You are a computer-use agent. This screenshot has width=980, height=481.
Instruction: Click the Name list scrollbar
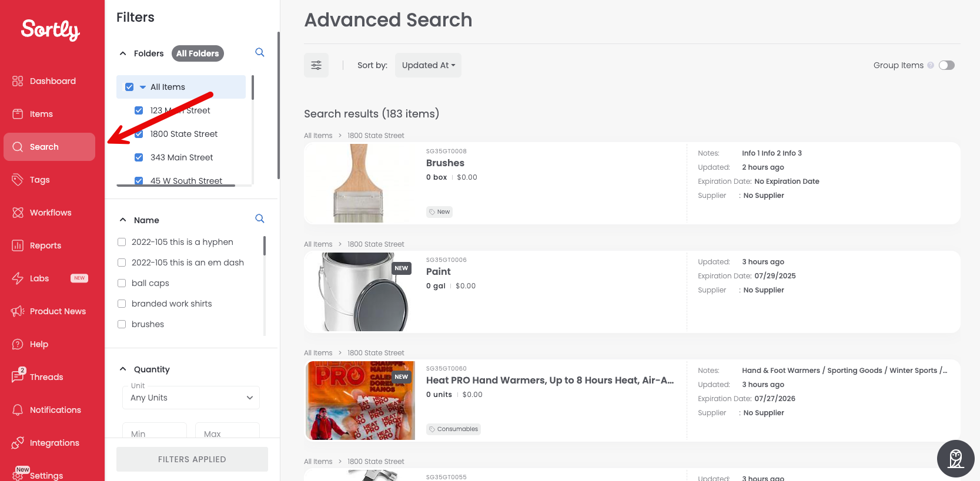click(265, 245)
